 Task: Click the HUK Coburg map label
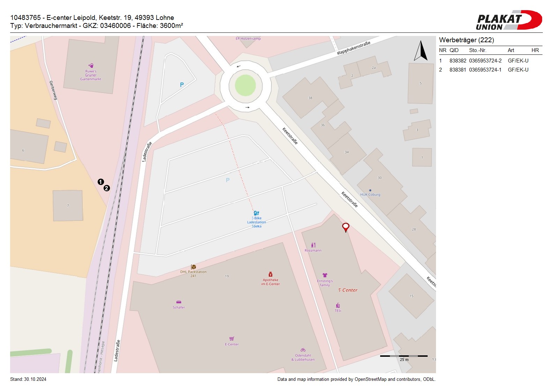[370, 194]
